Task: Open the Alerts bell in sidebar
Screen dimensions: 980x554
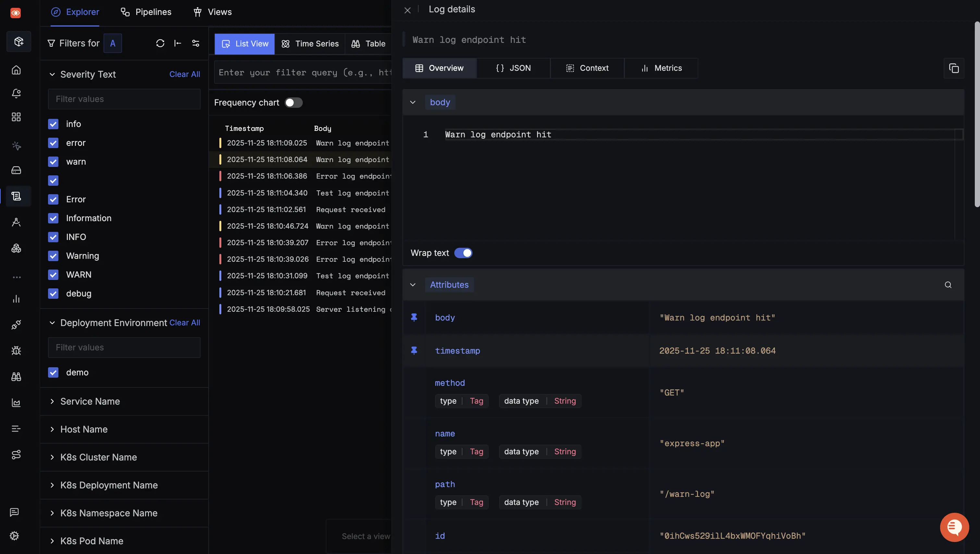Action: 16,93
